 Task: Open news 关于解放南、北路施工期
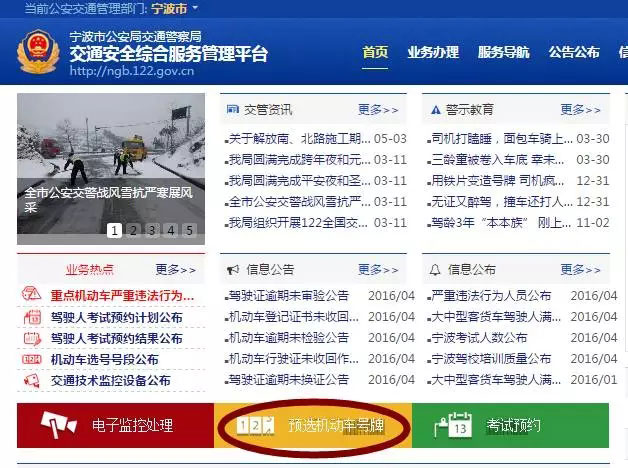[300, 139]
